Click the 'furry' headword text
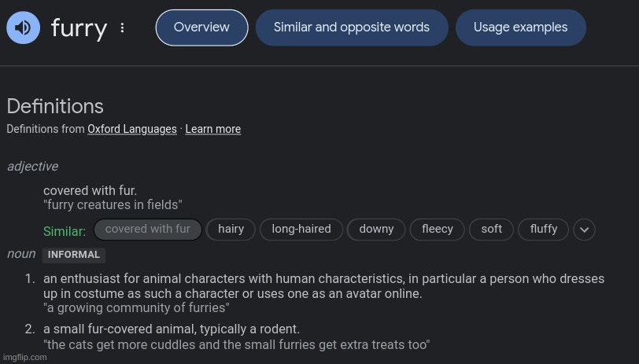 click(x=79, y=28)
